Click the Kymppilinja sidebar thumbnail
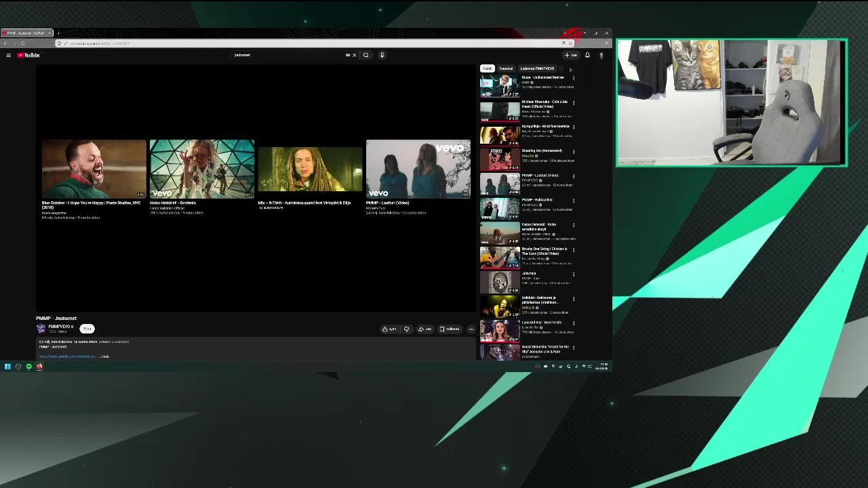Viewport: 868px width, 488px height. [x=500, y=135]
